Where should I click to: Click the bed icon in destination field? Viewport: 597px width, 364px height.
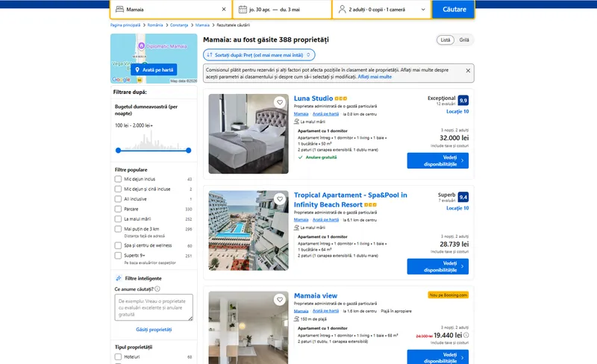(x=119, y=9)
